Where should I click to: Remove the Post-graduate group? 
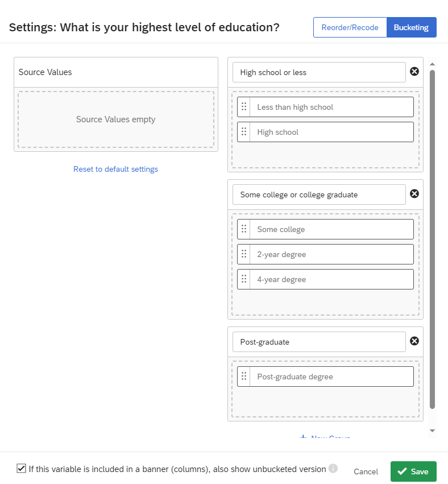coord(414,341)
